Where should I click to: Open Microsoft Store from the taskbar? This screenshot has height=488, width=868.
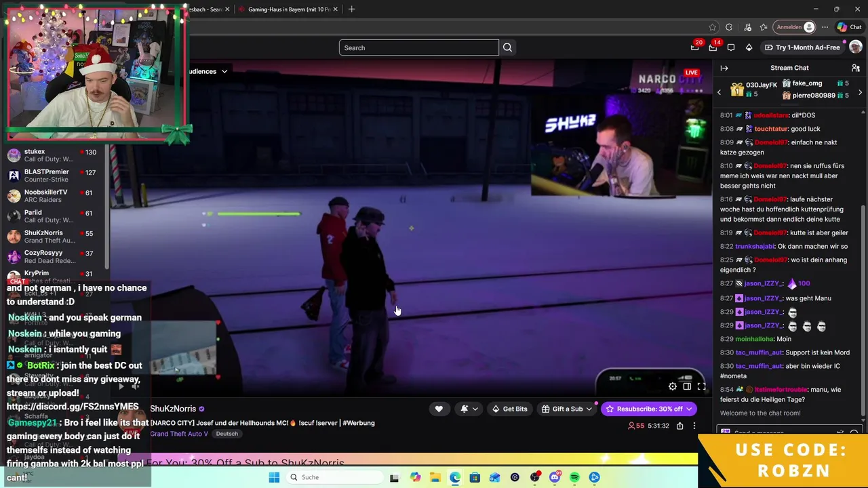click(475, 477)
